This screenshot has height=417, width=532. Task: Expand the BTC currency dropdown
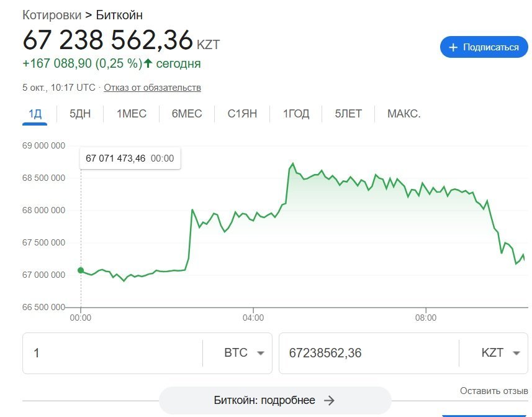[x=261, y=353]
